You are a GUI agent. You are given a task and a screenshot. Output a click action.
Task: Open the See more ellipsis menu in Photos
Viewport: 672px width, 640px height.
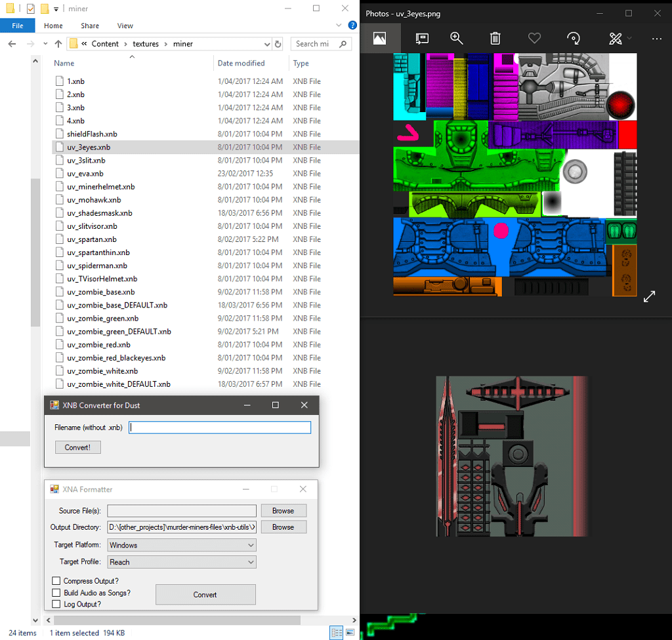click(x=656, y=39)
